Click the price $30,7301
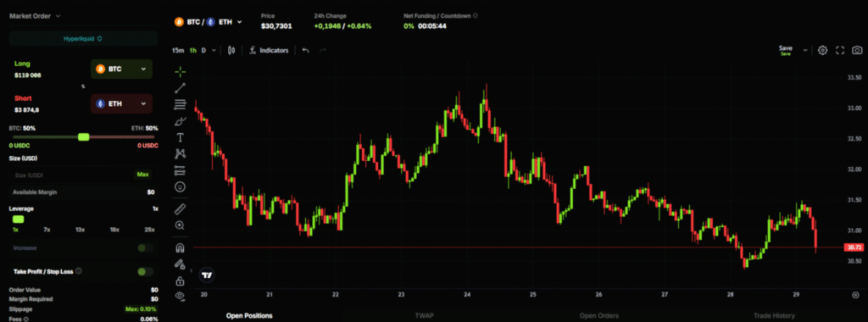Screen dimensions: 868x322 coord(277,26)
